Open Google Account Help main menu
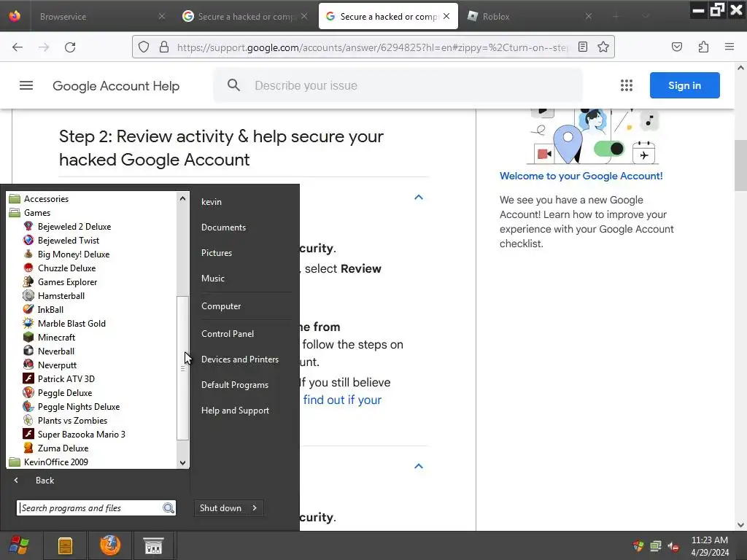 26,86
